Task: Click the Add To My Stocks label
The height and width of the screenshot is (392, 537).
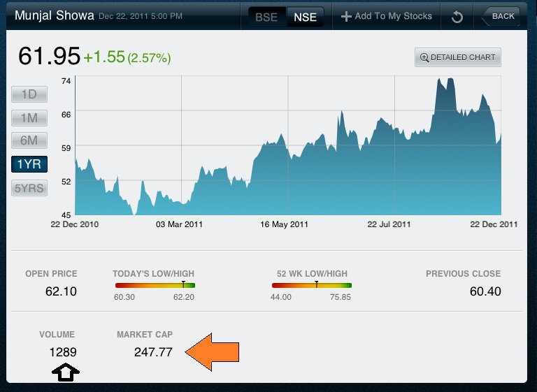Action: point(393,16)
